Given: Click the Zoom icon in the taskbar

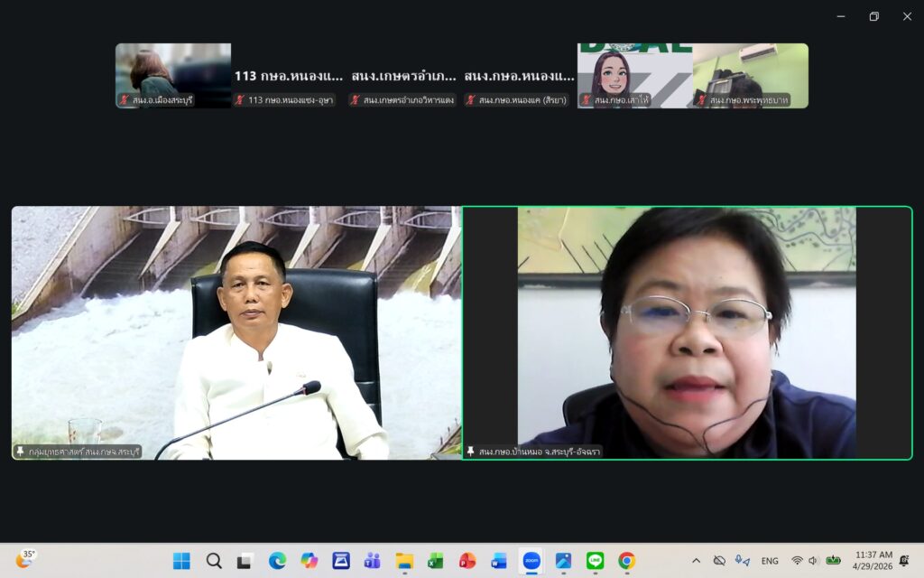Looking at the screenshot, I should [531, 561].
